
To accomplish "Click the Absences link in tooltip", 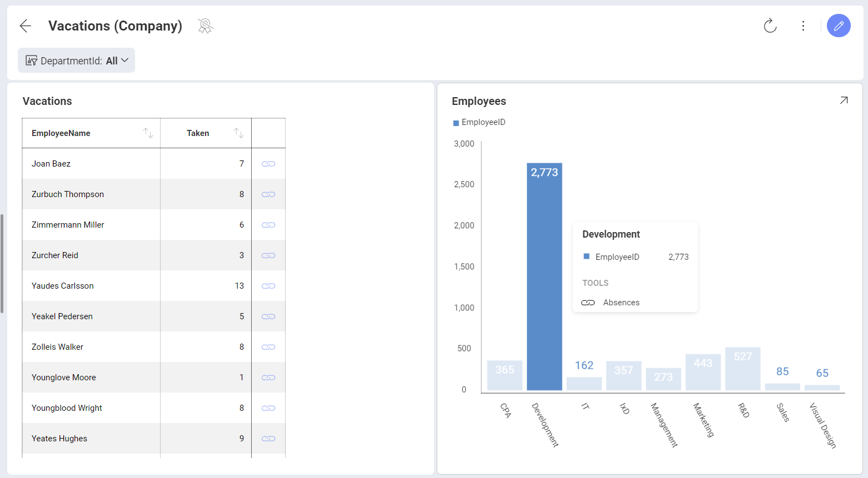I will point(611,303).
